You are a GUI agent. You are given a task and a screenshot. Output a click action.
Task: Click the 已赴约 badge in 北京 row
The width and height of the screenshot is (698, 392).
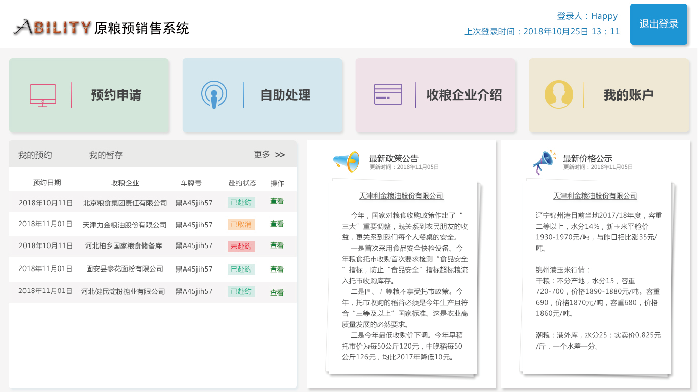tap(241, 202)
